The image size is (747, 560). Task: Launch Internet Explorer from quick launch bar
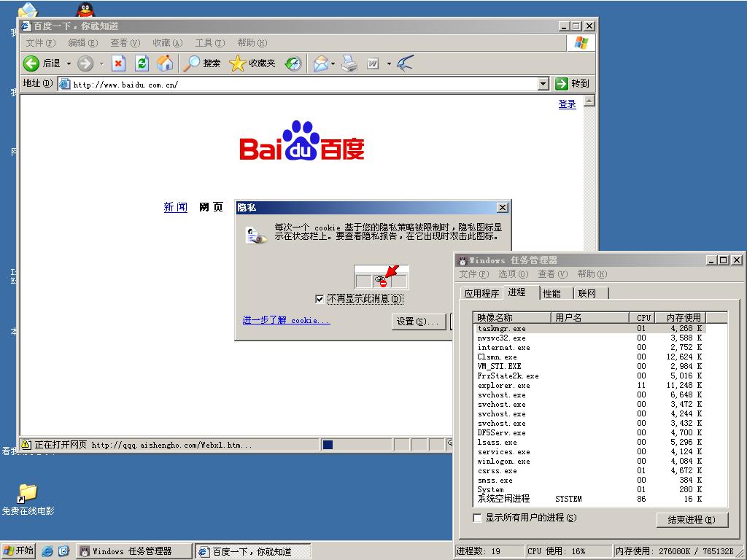47,551
